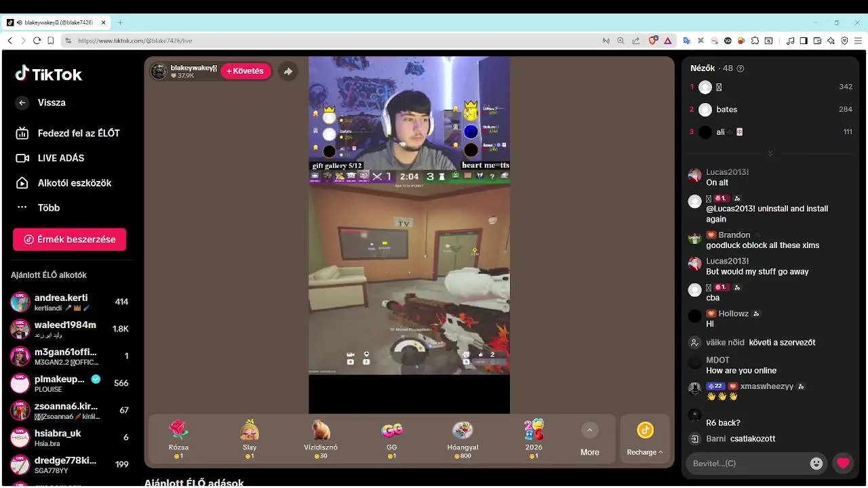Close the blakeywakey tab
Screen dimensions: 868x488
click(104, 22)
